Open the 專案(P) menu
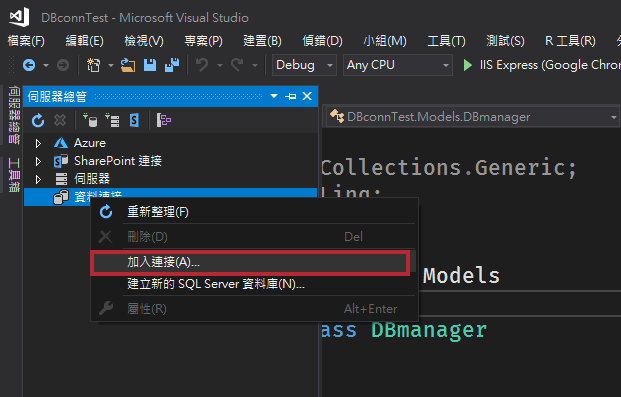Screen dimensions: 621x397 204,41
